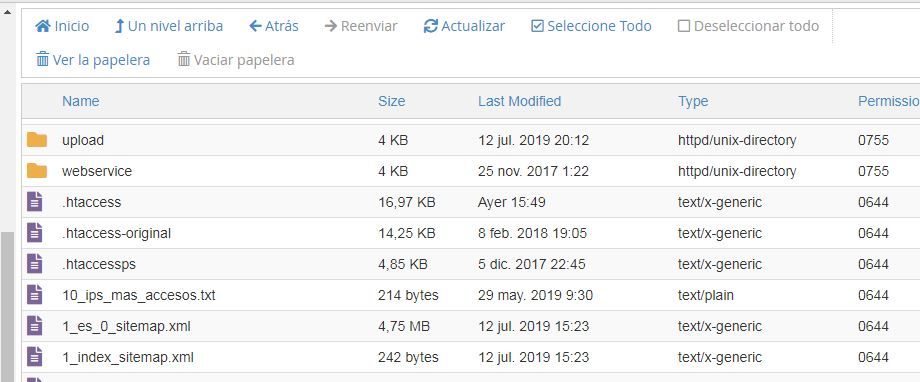The height and width of the screenshot is (382, 920).
Task: Select the upload folder icon
Action: click(37, 140)
